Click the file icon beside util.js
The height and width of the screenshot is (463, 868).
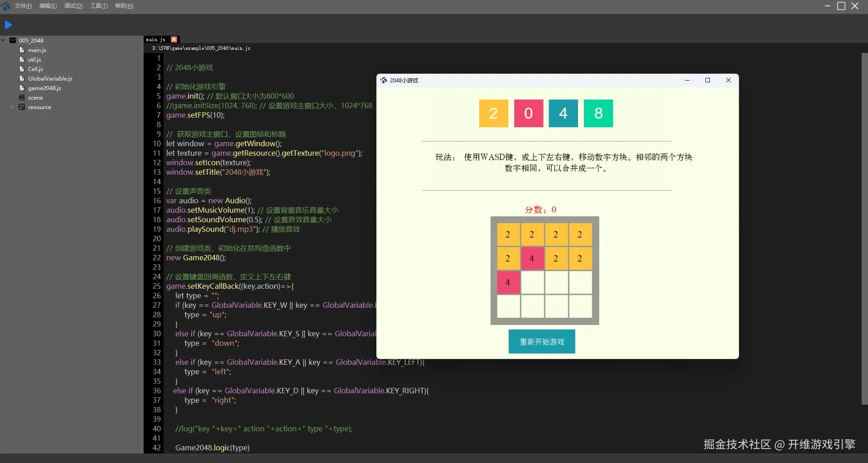coord(22,60)
